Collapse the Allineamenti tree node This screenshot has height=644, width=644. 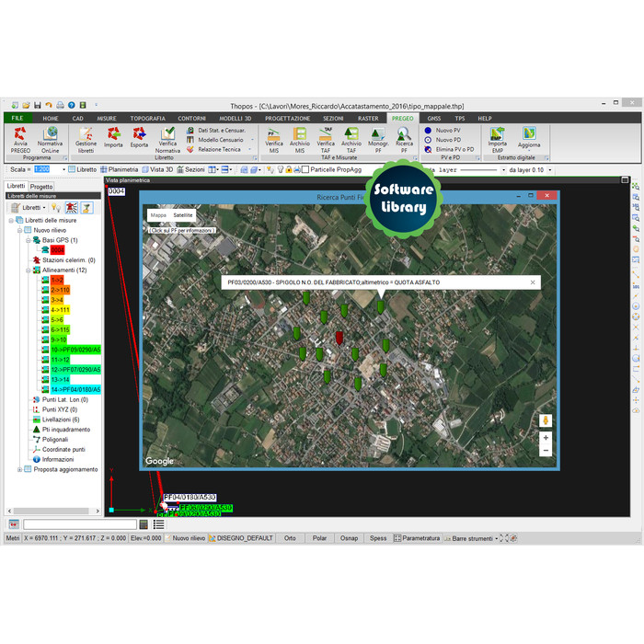(x=27, y=270)
